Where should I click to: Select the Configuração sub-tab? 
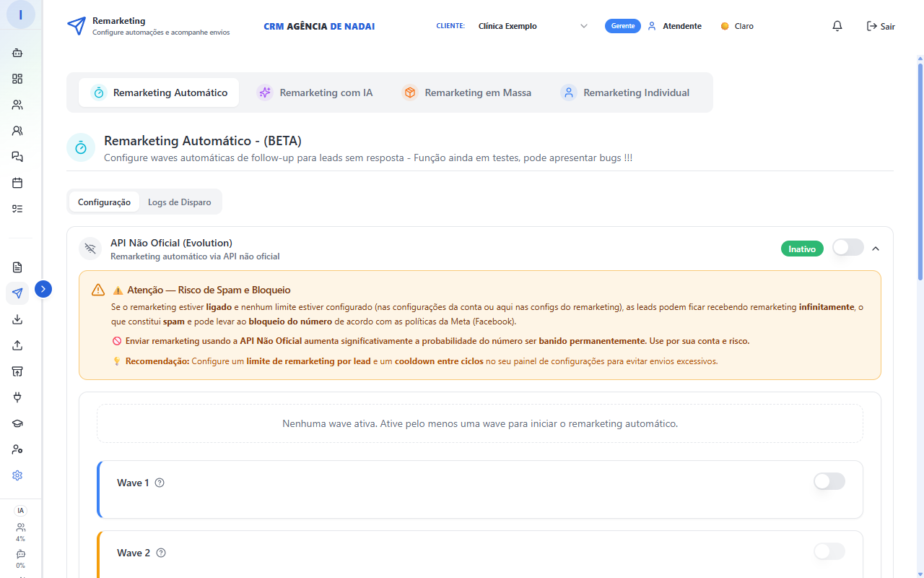[x=104, y=202]
